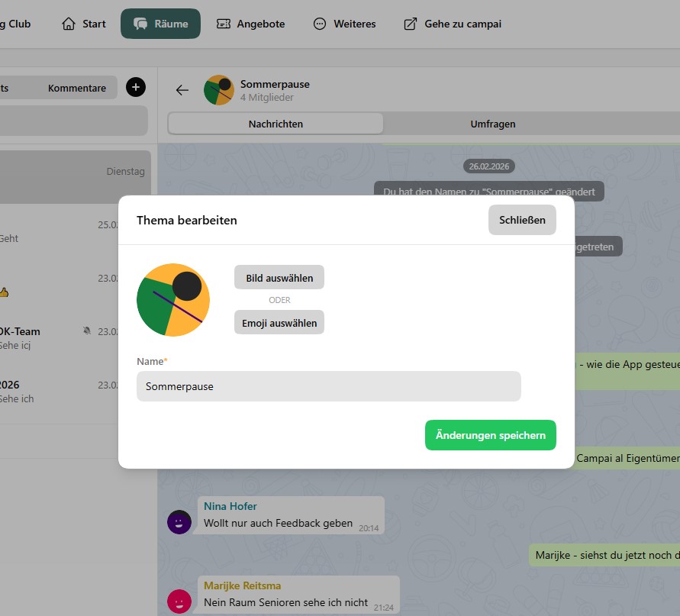680x616 pixels.
Task: Click the back arrow next to Sommerpause
Action: coord(182,90)
